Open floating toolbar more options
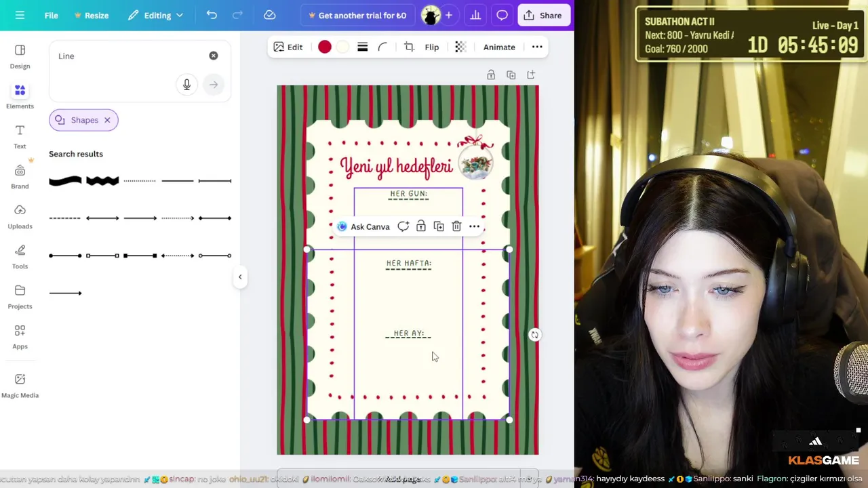This screenshot has height=488, width=868. pyautogui.click(x=475, y=226)
